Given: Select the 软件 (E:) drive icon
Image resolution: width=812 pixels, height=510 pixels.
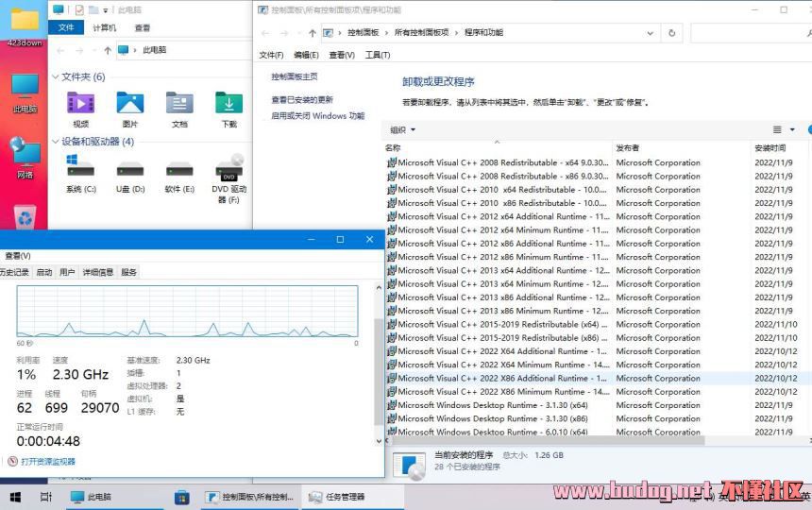Looking at the screenshot, I should [x=179, y=169].
